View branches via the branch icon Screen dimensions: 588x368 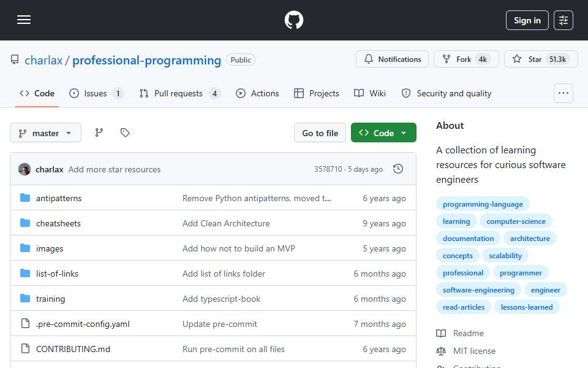(x=99, y=132)
